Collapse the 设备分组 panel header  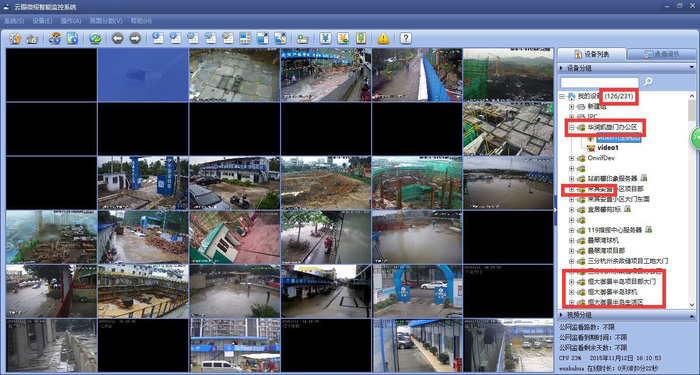click(626, 68)
